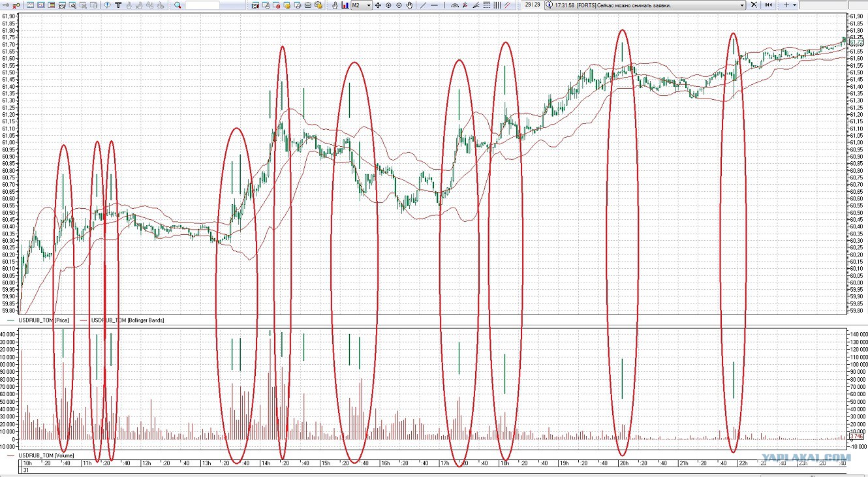Viewport: 868px width, 477px height.
Task: Open the M2 timeframe dropdown
Action: [362, 5]
